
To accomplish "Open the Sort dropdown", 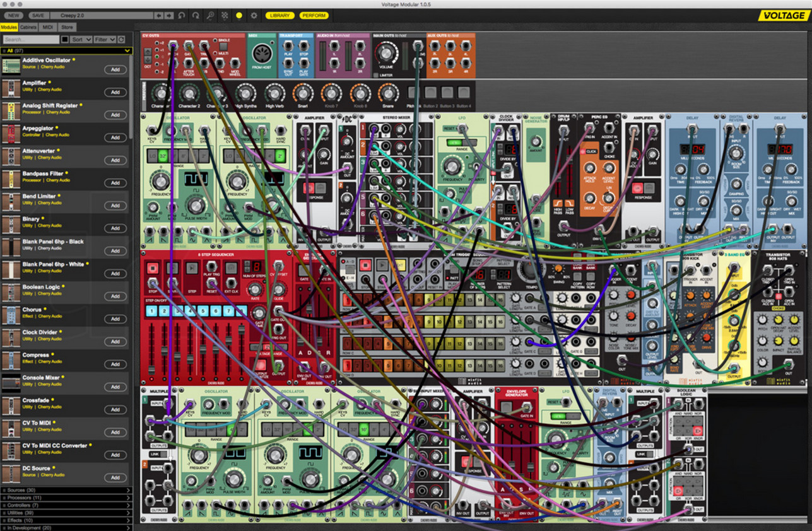I will point(81,39).
